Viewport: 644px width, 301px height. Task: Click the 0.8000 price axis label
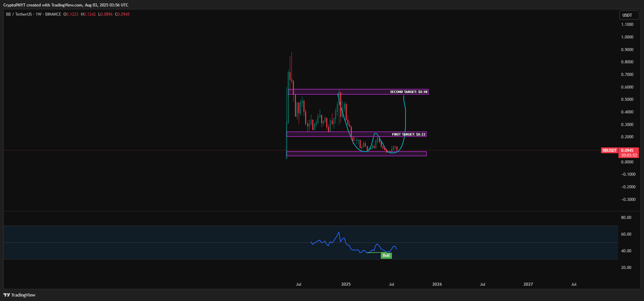[627, 62]
